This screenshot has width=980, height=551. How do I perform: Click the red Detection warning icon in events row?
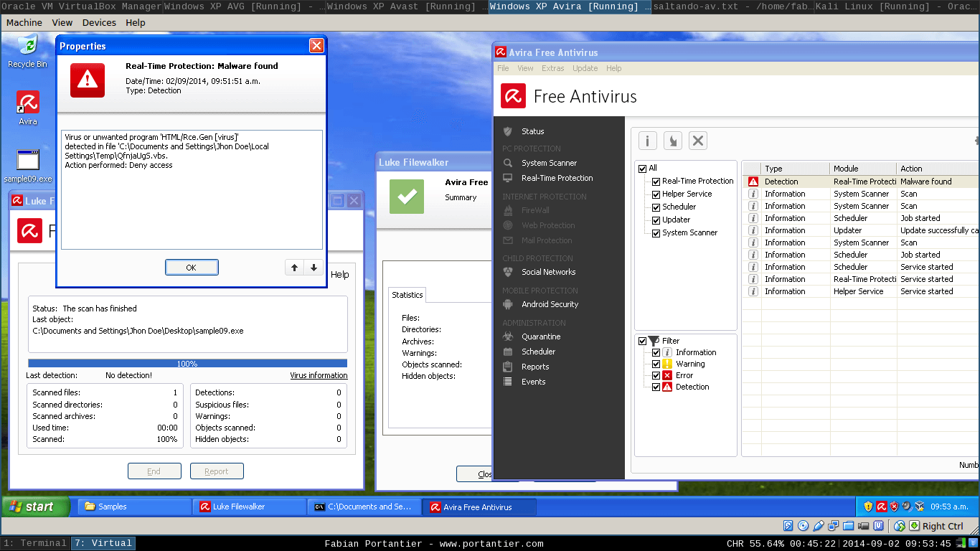tap(753, 182)
